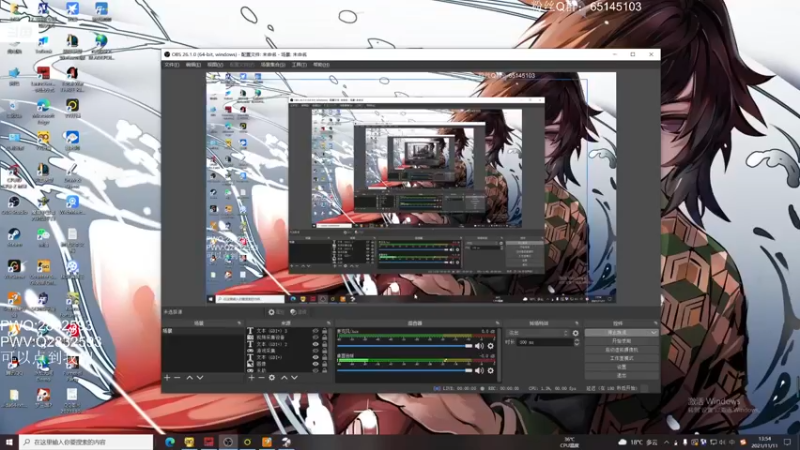Viewport: 800px width, 450px height.
Task: Click the 启动虚拟摄像机 button
Action: (621, 350)
